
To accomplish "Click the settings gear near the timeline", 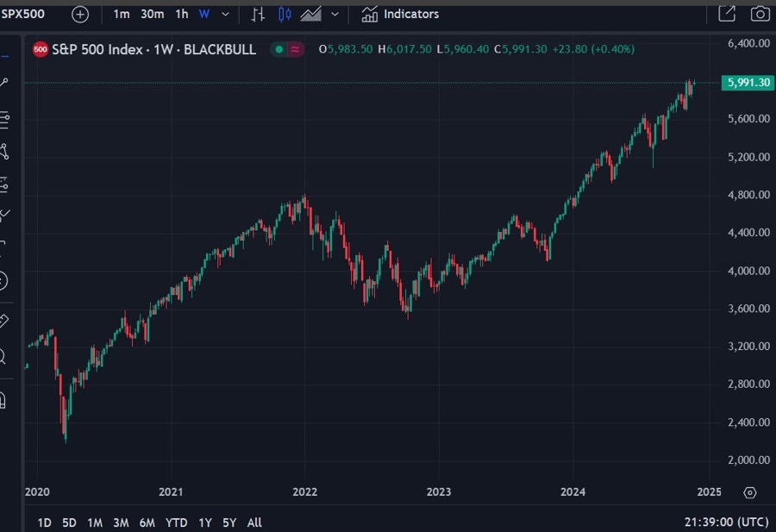I will click(749, 492).
